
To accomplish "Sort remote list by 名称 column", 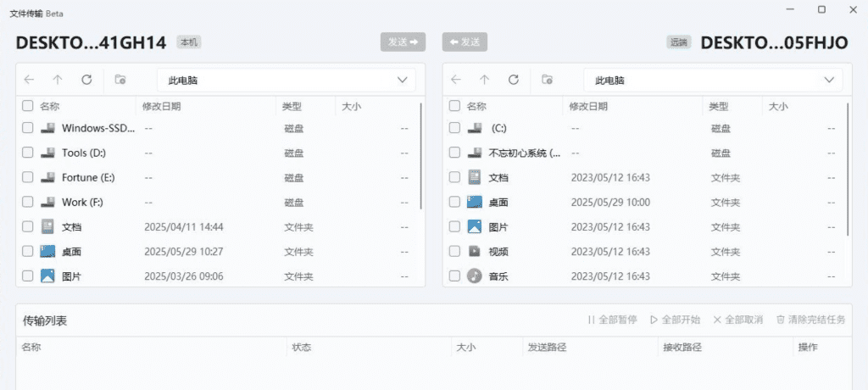I will point(476,106).
